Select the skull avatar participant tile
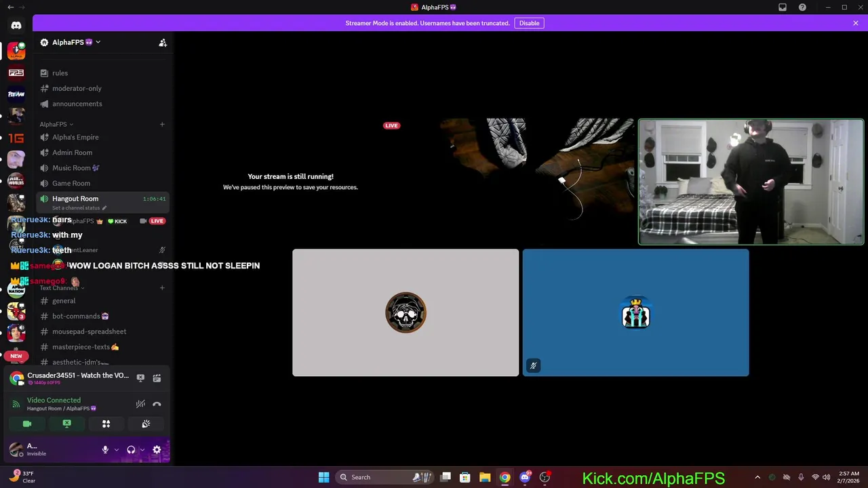The image size is (868, 488). pyautogui.click(x=406, y=312)
